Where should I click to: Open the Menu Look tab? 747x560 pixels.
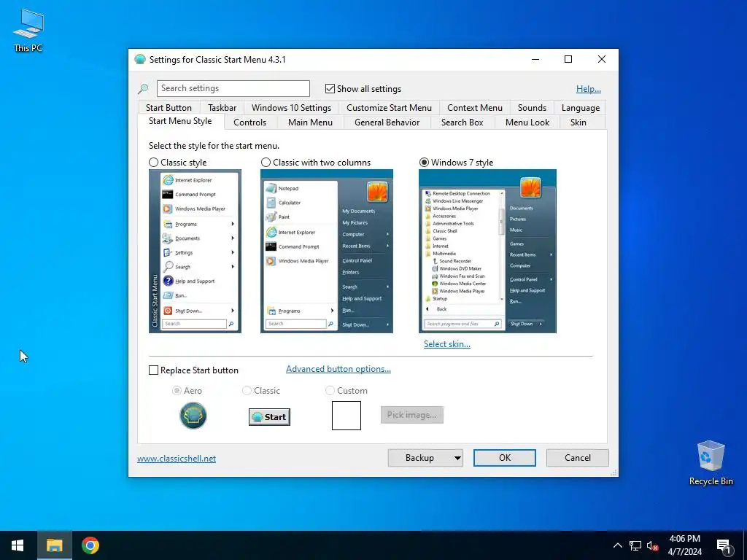pos(527,122)
